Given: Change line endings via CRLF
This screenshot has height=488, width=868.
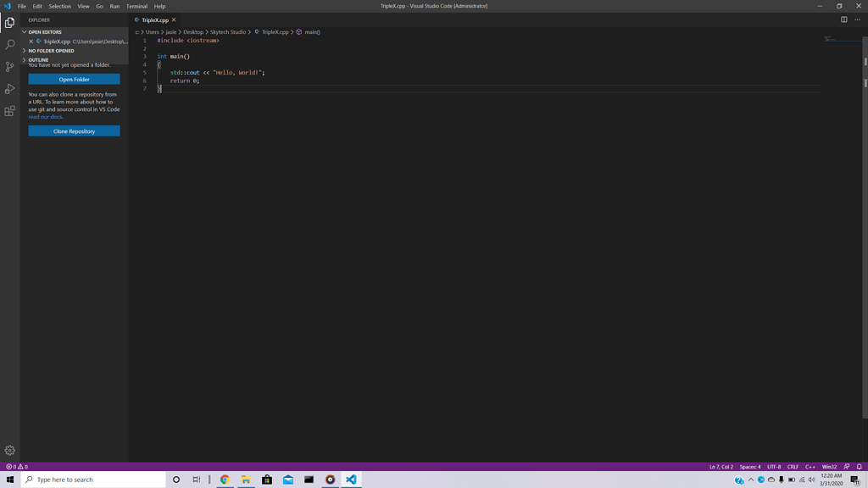Looking at the screenshot, I should pyautogui.click(x=793, y=467).
